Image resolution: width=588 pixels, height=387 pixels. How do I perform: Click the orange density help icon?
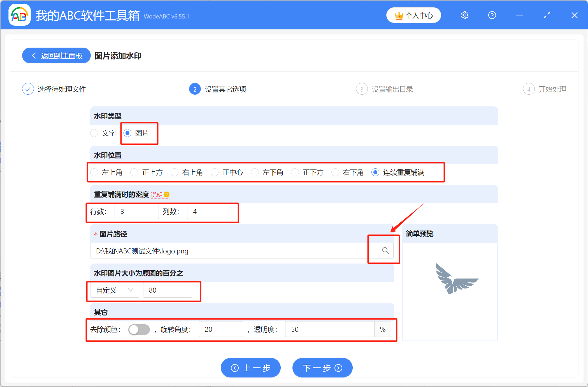[x=167, y=195]
